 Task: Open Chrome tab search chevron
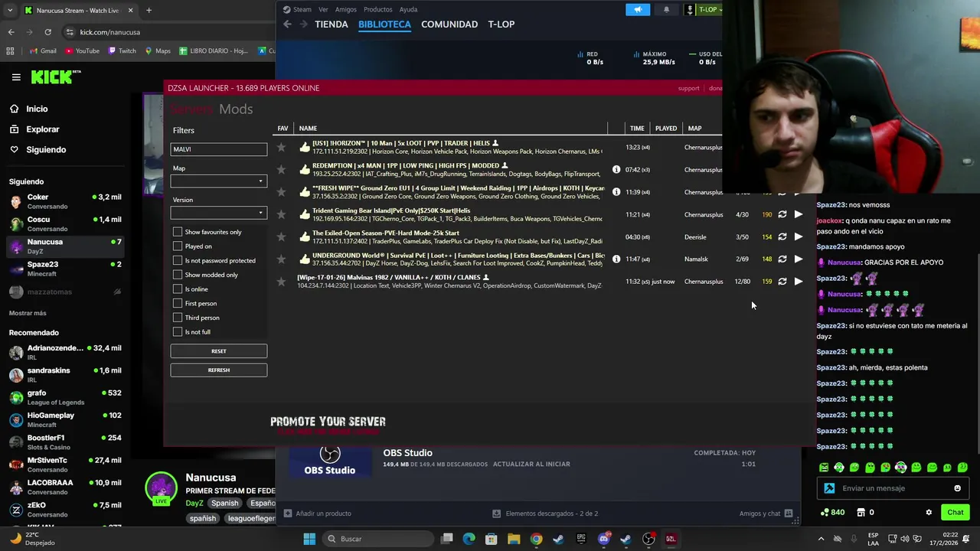[x=8, y=10]
